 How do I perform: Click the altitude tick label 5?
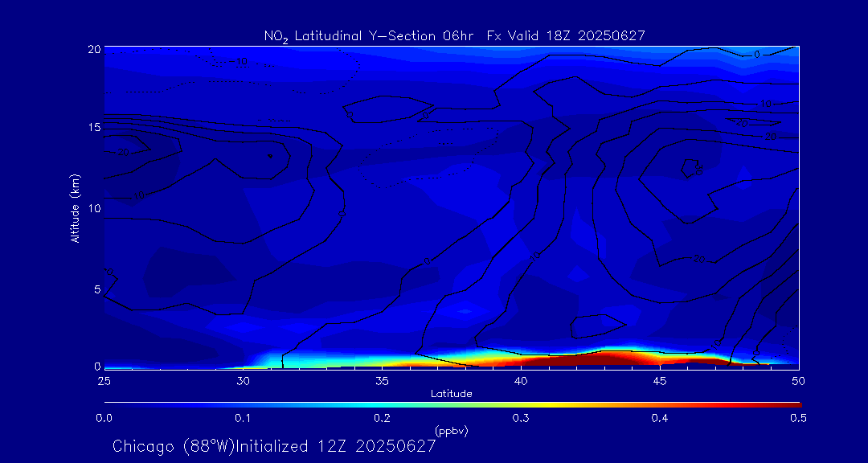tap(97, 289)
